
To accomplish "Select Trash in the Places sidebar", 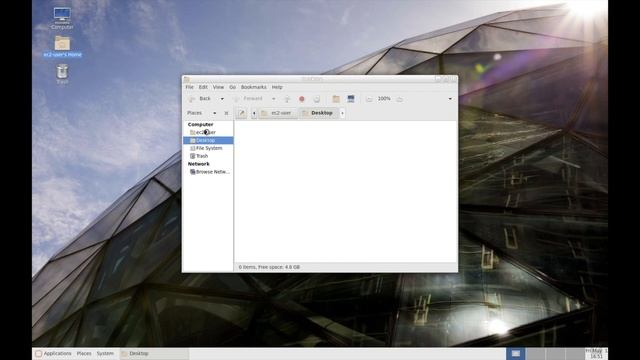I will click(208, 156).
